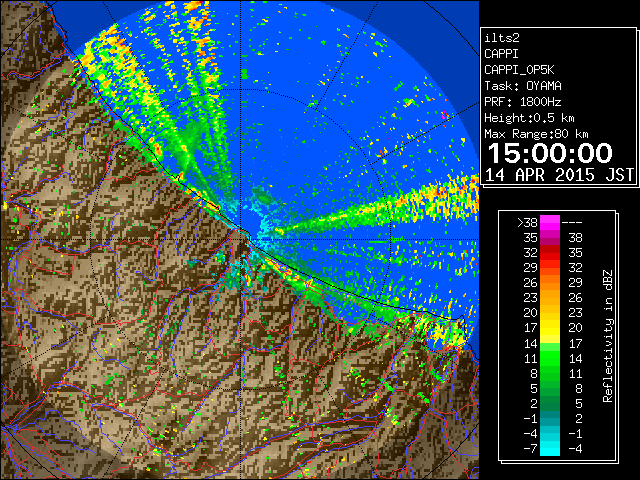640x480 pixels.
Task: Click the magenta high-reflectivity echo spot
Action: click(444, 115)
